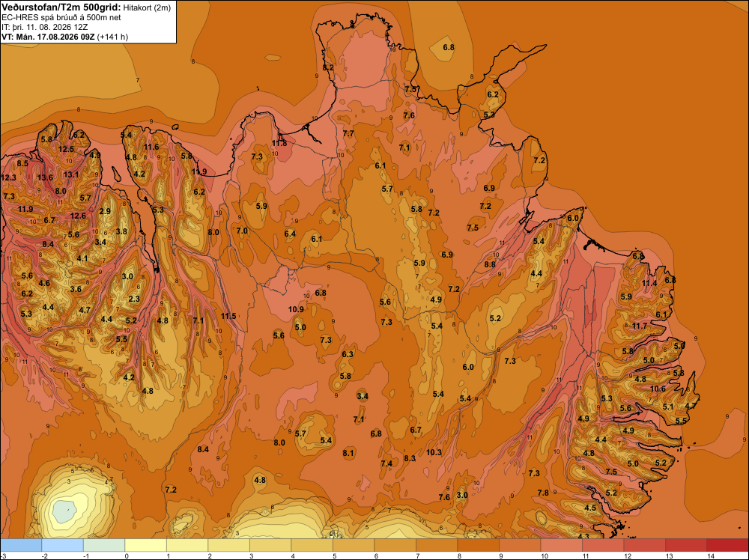Click the dark red legend swatch right of 14
The width and height of the screenshot is (749, 560).
(727, 545)
